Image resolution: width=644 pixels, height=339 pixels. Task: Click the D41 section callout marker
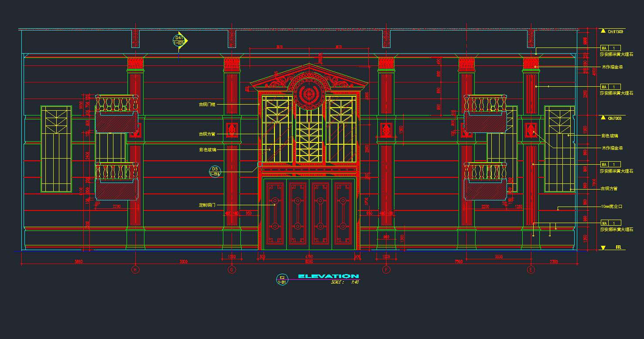tap(180, 41)
